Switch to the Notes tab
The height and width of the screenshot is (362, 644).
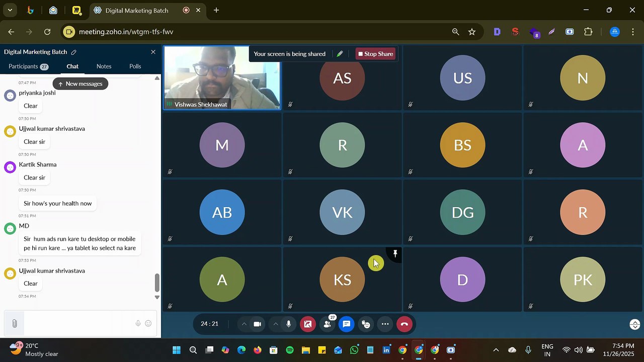click(x=104, y=66)
